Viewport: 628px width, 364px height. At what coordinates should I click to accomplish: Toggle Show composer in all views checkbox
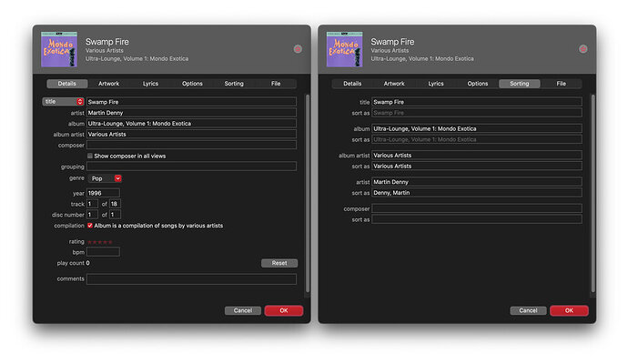pos(90,156)
